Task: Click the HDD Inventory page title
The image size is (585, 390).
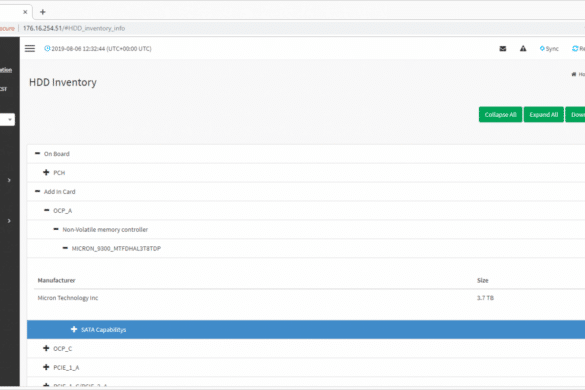Action: (x=63, y=82)
